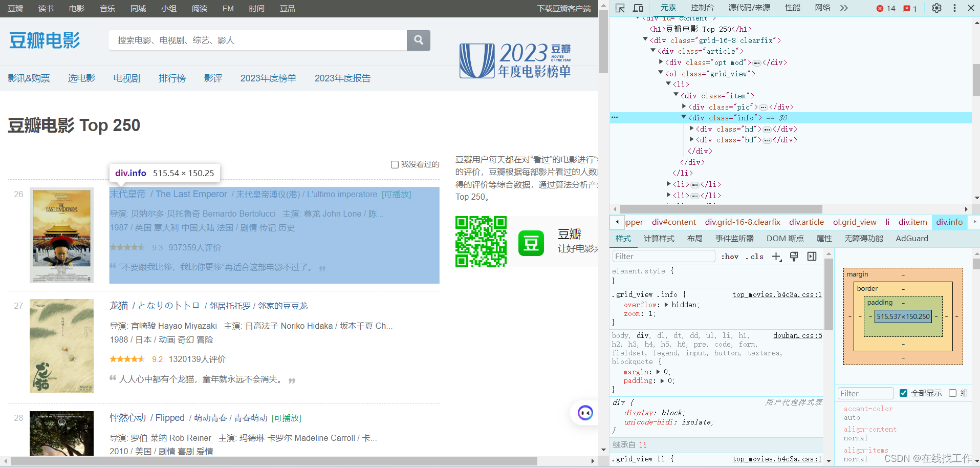Click the 2023 annual movie list banner
Viewport: 980px width, 468px height.
tap(515, 60)
